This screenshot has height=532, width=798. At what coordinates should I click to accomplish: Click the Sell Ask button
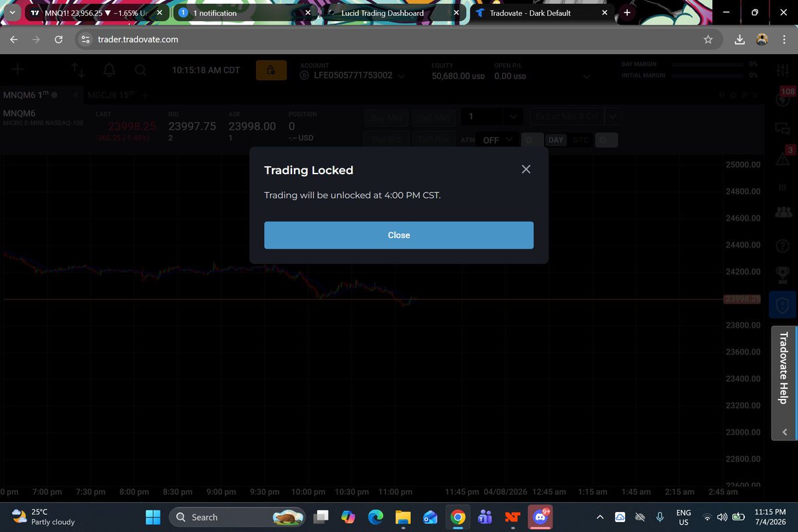[x=434, y=140]
